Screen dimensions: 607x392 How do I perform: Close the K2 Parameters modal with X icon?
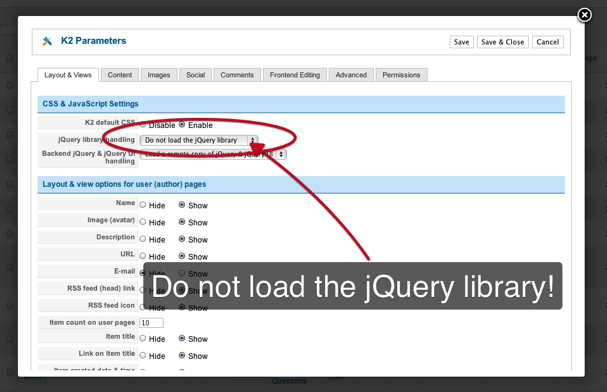click(584, 15)
